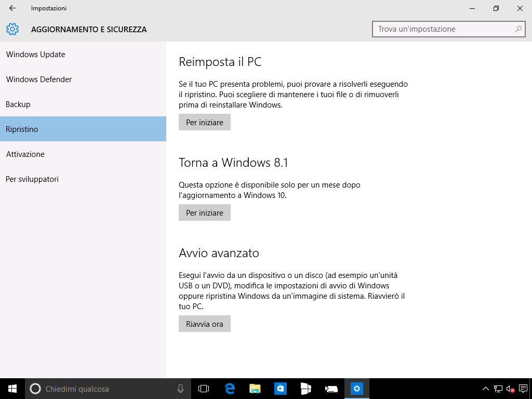Open the Windows Start menu
The width and height of the screenshot is (532, 399).
click(x=12, y=389)
